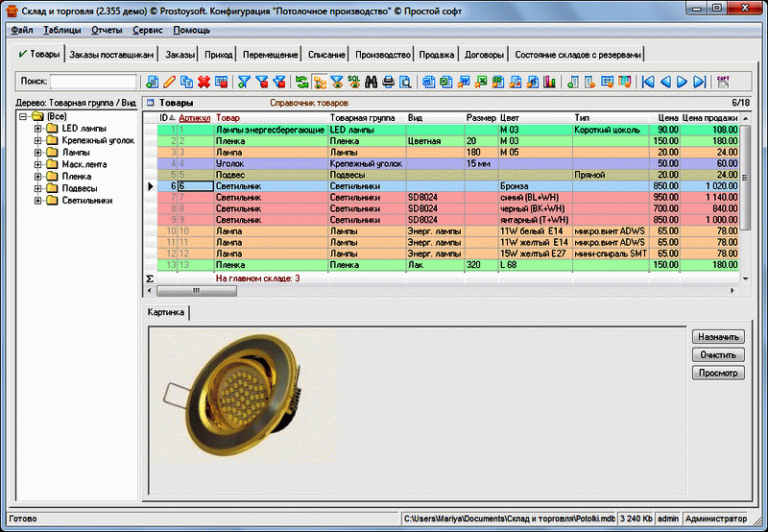Click the horizontal scrollbar thumb of the table
The width and height of the screenshot is (768, 532).
point(197,291)
